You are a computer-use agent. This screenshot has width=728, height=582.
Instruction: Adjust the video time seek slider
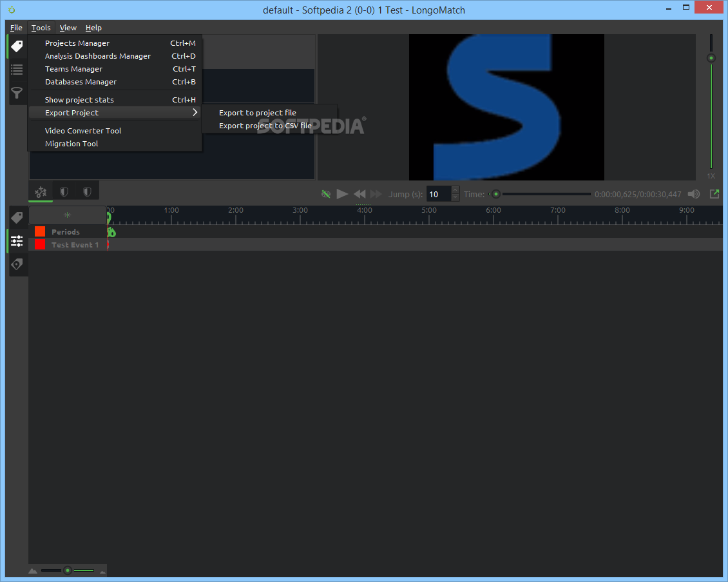click(540, 194)
